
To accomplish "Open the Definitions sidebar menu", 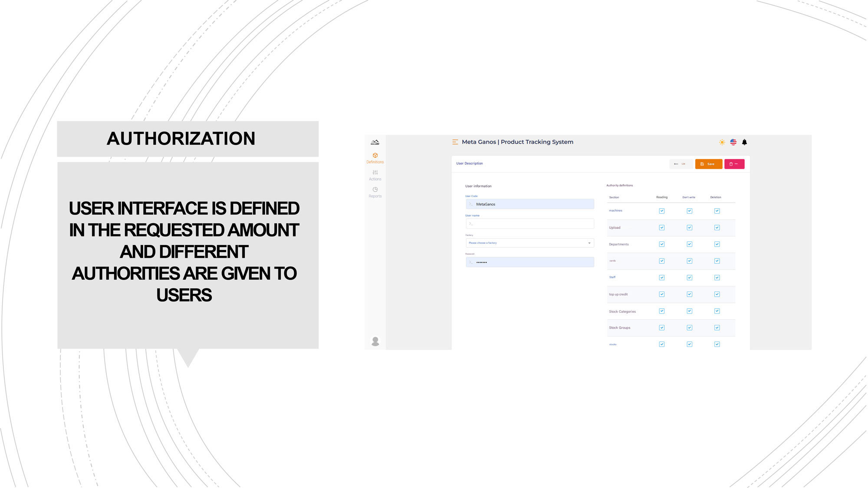I will 375,158.
